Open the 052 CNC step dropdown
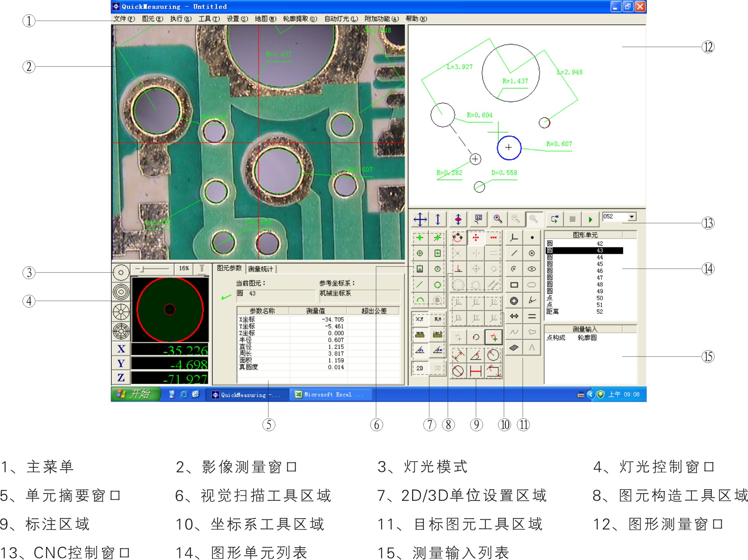748x560 pixels. 632,217
